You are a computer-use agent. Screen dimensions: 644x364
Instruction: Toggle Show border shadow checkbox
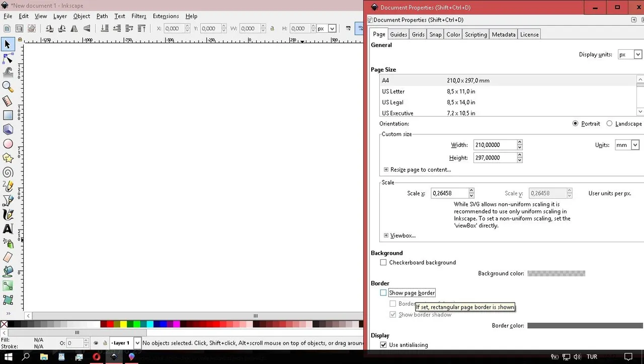pyautogui.click(x=393, y=315)
